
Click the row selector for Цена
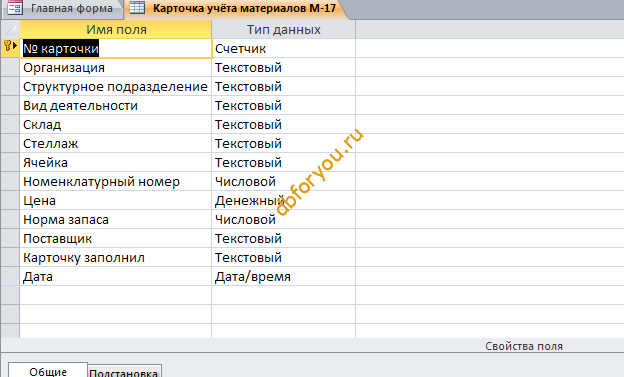[x=10, y=201]
